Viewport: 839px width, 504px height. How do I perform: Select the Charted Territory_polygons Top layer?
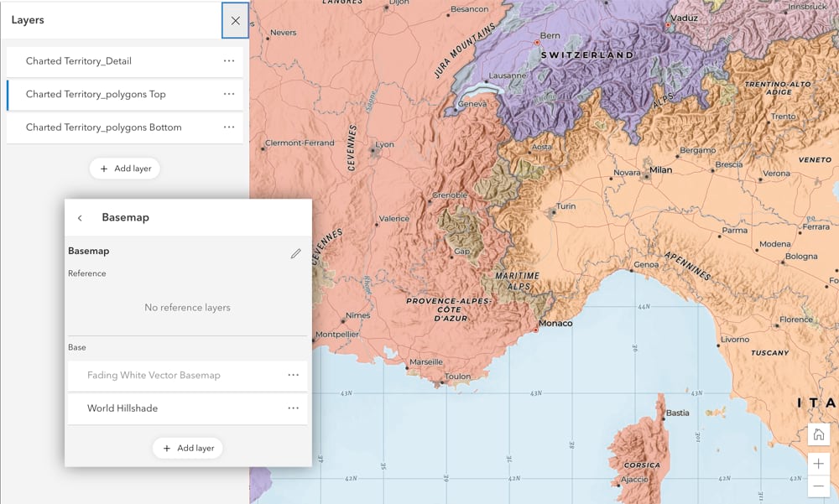coord(125,94)
